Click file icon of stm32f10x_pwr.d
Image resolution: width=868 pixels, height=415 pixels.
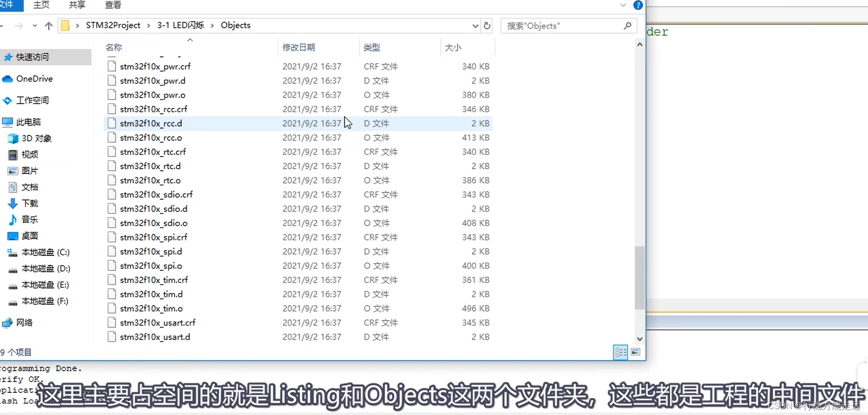click(112, 80)
